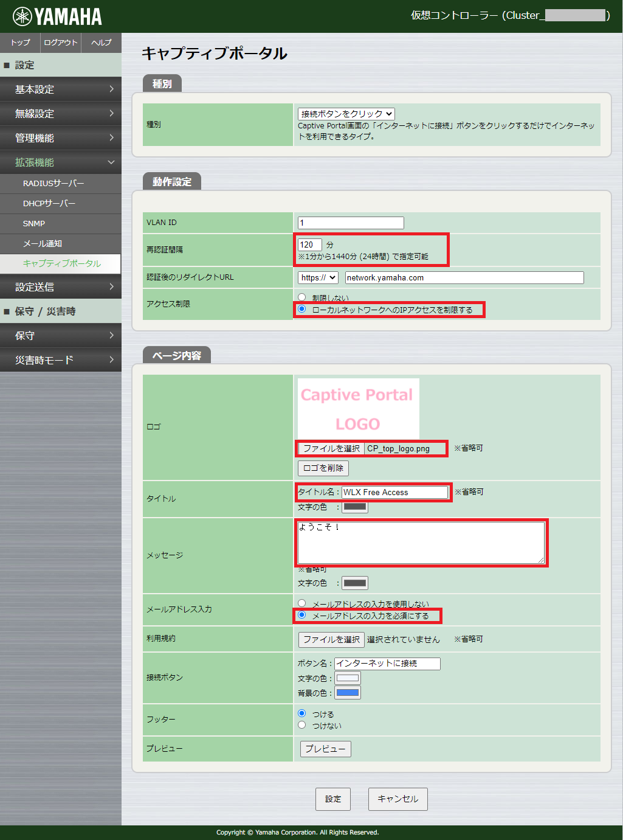623x840 pixels.
Task: Click the プレビュー button
Action: point(325,749)
